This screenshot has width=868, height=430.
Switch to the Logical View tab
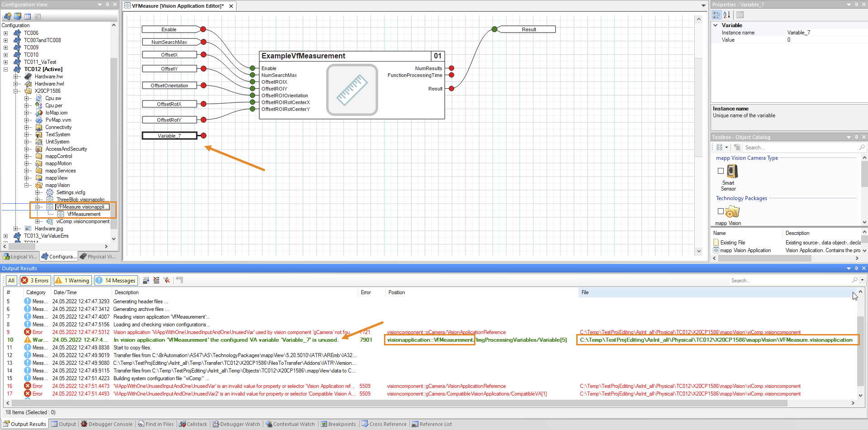coord(20,257)
